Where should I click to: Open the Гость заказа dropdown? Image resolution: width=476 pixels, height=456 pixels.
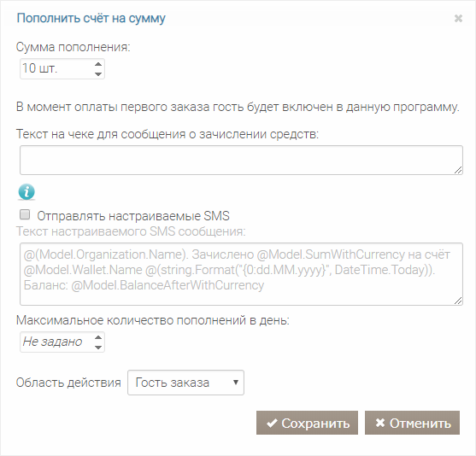point(185,383)
